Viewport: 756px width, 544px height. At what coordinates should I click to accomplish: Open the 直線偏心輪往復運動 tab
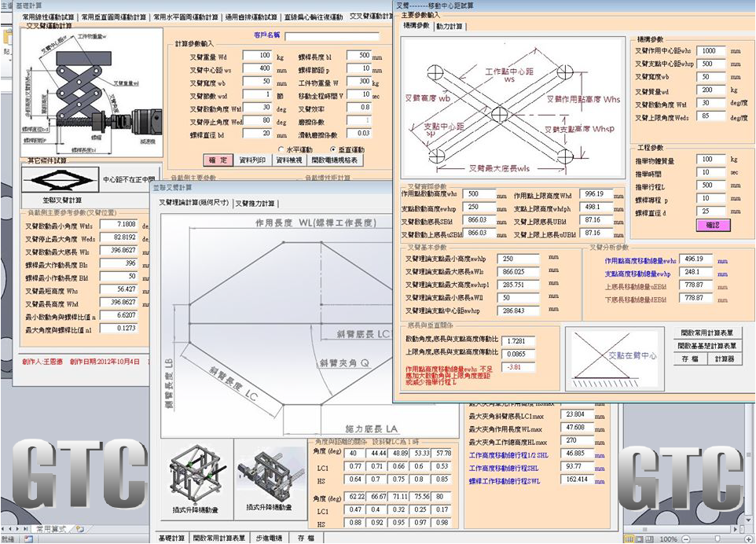click(314, 17)
